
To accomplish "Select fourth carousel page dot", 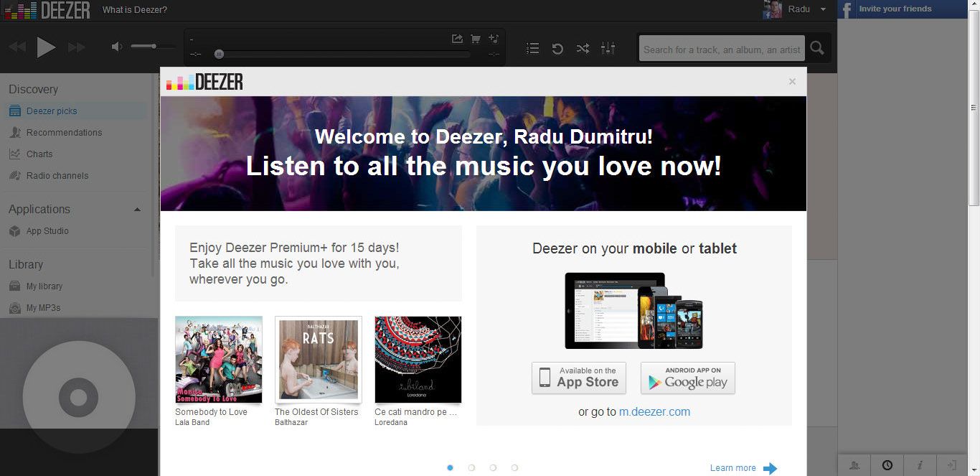I will click(x=514, y=467).
